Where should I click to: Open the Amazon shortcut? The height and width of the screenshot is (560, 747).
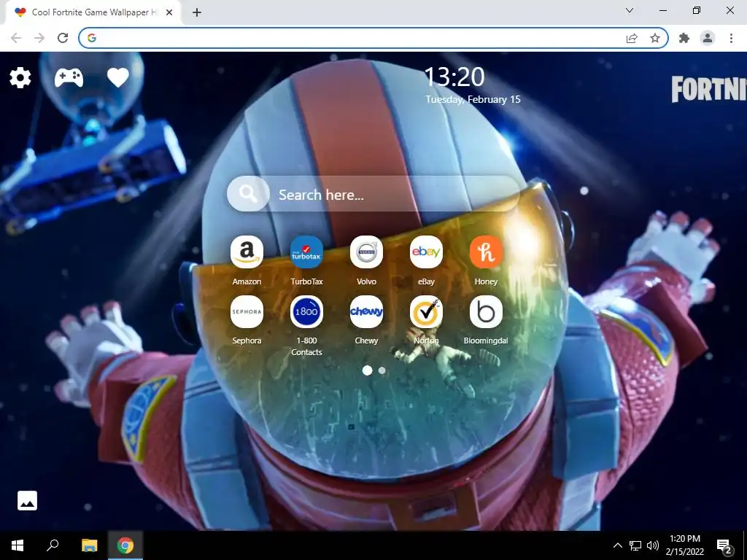(x=247, y=252)
